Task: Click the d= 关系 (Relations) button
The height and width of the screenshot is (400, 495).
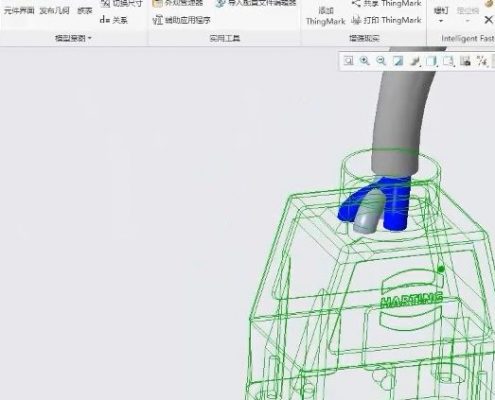Action: click(114, 20)
